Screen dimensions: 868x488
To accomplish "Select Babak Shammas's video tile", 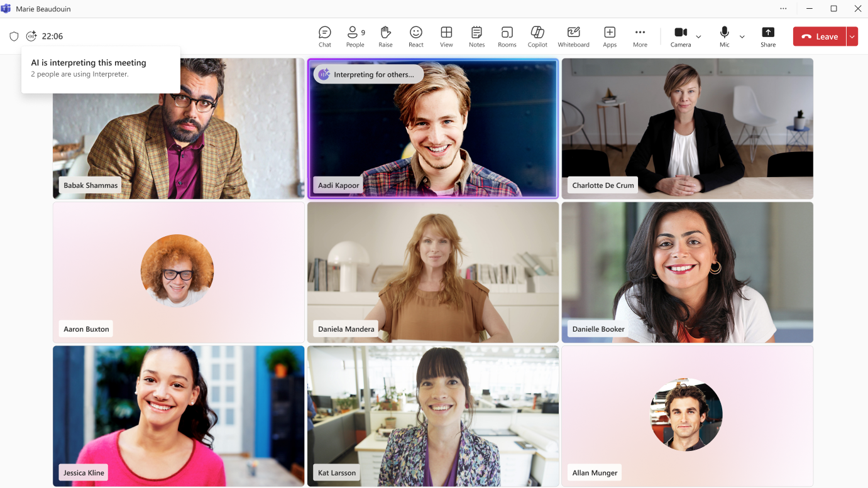I will tap(179, 129).
